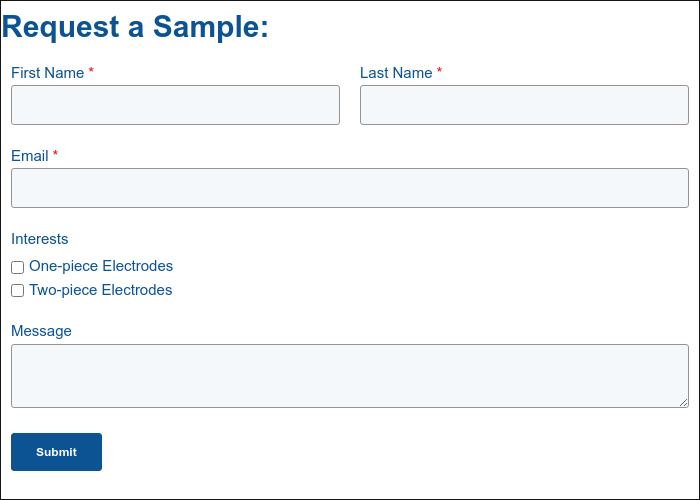Click the 'First Name' label text
This screenshot has width=700, height=500.
click(47, 73)
